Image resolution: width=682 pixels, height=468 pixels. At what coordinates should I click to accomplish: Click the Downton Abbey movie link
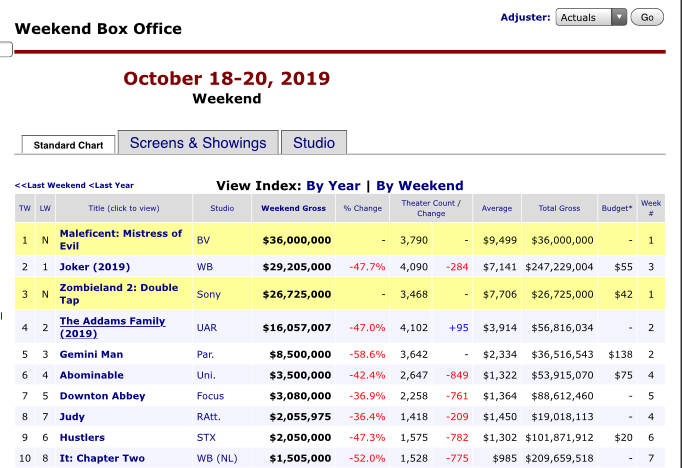pyautogui.click(x=102, y=396)
